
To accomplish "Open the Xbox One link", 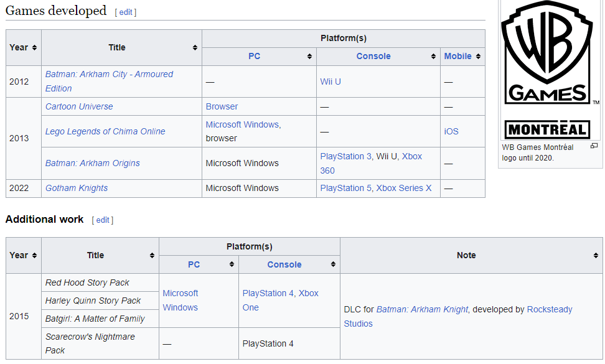I will coord(281,301).
